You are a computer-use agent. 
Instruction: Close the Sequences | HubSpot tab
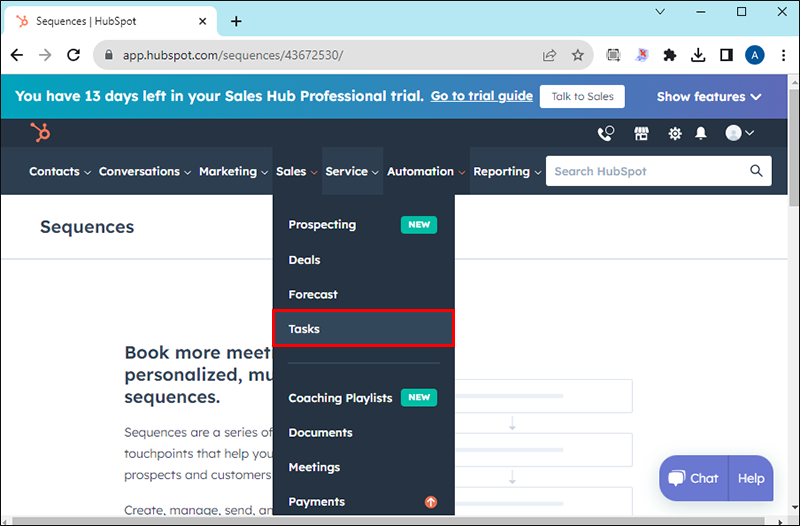203,21
